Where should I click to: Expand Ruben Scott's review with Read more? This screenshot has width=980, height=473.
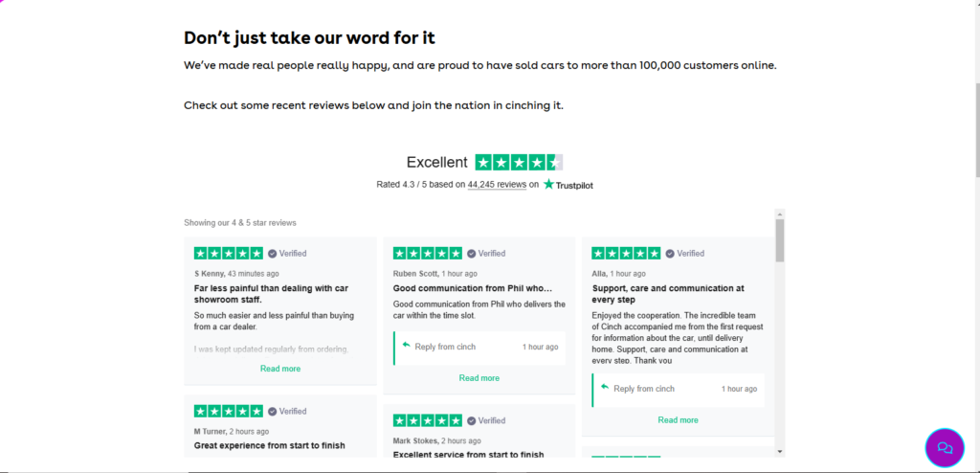(x=479, y=378)
